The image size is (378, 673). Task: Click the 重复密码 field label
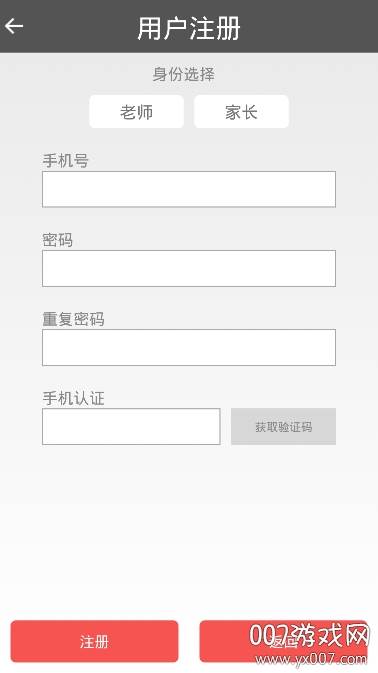[73, 319]
